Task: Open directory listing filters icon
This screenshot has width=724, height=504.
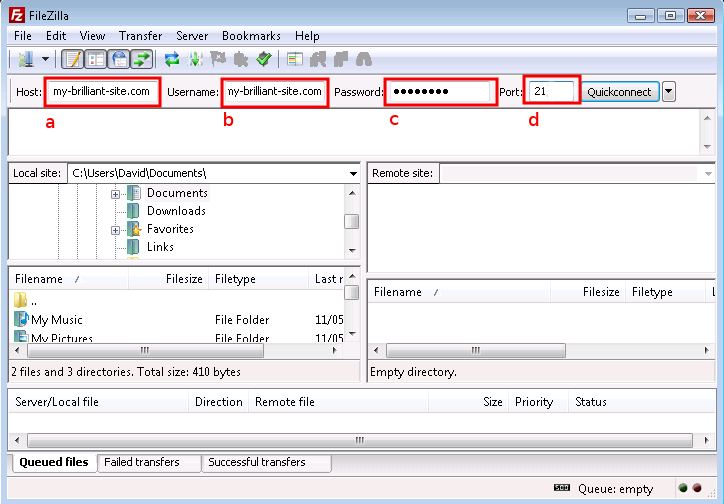Action: [x=295, y=59]
